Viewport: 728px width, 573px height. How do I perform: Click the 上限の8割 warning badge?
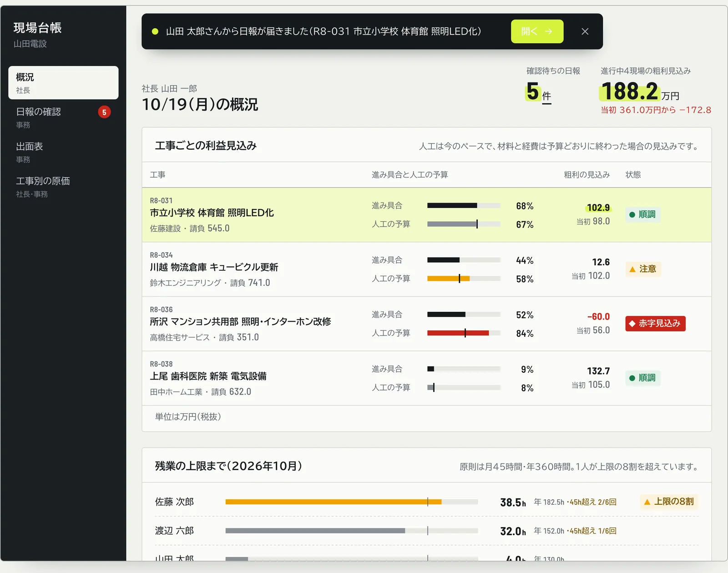point(669,502)
